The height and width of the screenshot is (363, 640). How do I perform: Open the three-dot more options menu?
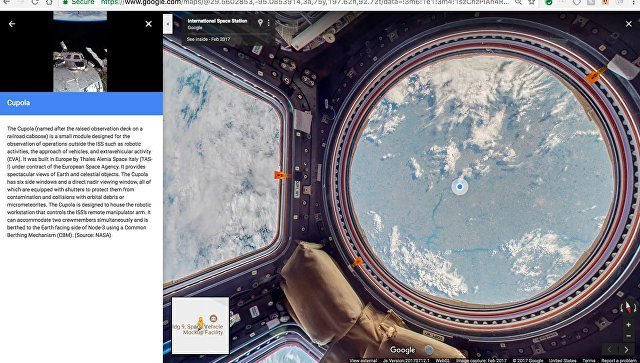(x=269, y=23)
